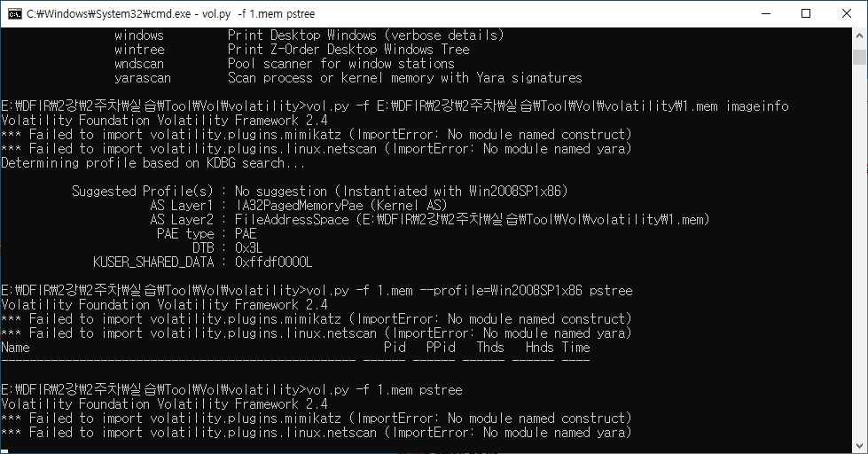Click the KUSER_SHARED_DATA output line
This screenshot has height=454, width=868.
pyautogui.click(x=202, y=262)
